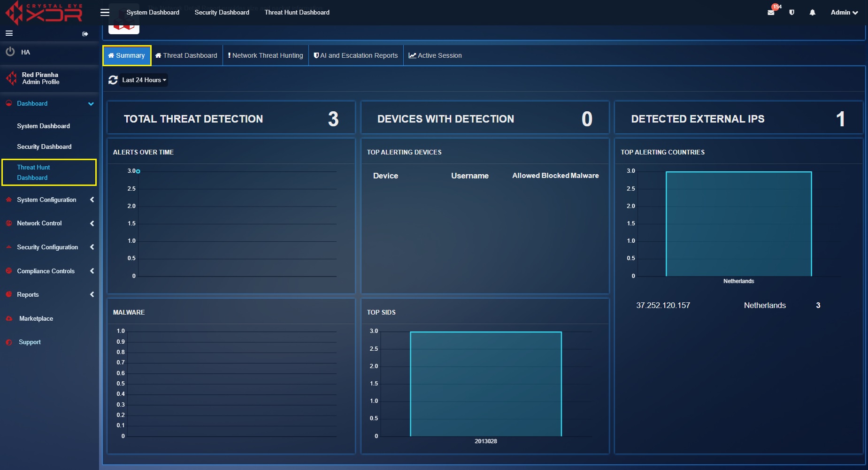Click the Marketplace cloud icon

[x=9, y=318]
